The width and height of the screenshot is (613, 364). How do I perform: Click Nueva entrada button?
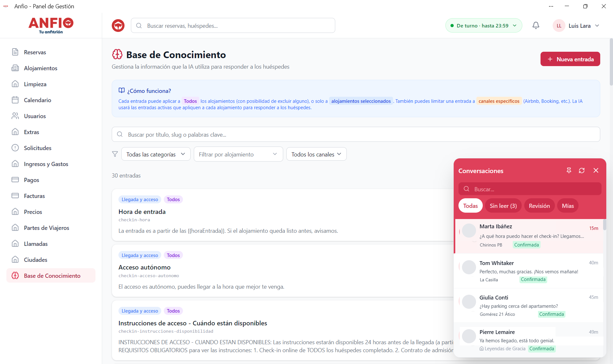[x=570, y=59]
